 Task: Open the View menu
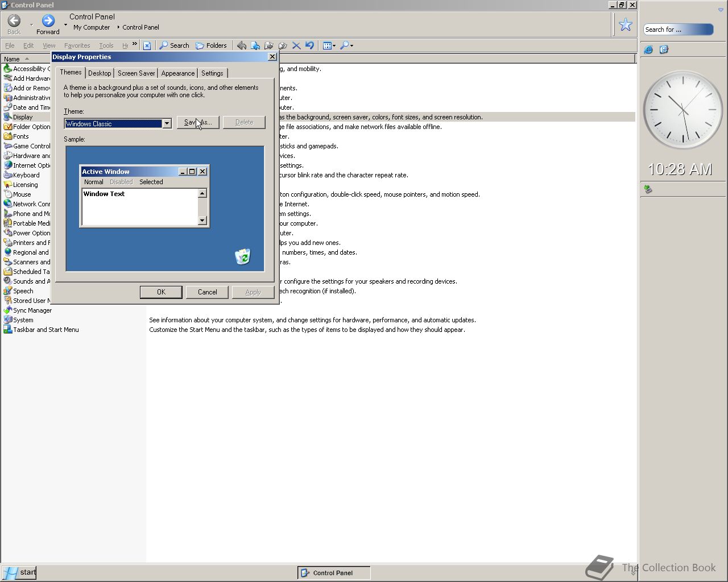(x=49, y=45)
